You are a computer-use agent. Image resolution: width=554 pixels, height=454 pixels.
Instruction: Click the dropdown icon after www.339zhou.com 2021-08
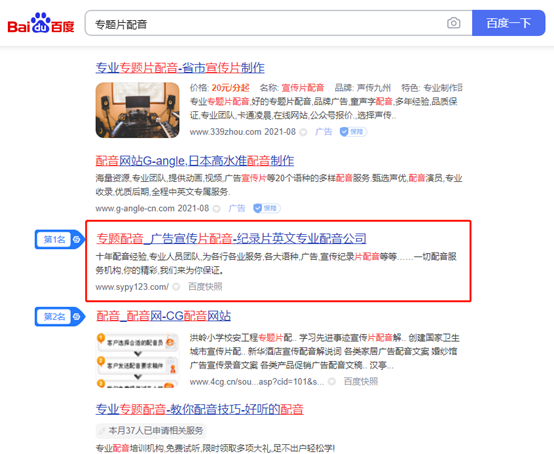click(303, 132)
